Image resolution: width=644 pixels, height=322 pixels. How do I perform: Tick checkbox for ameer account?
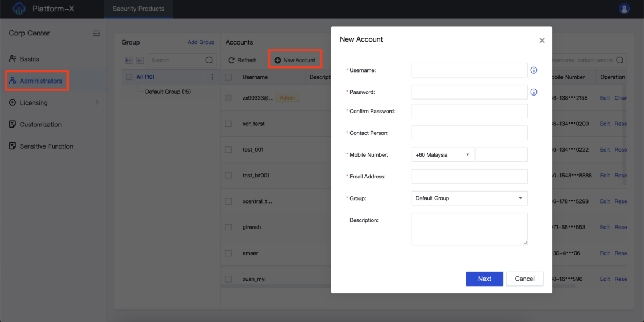pos(228,253)
